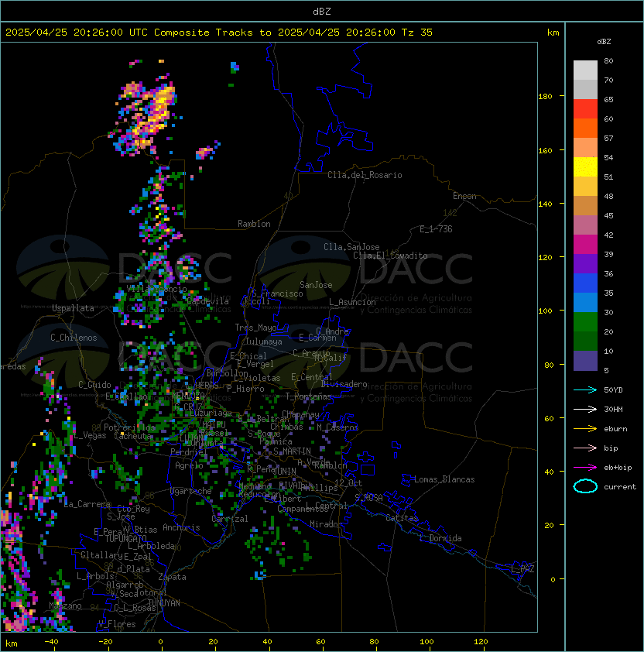Click the cyan 50YD arrow icon in legend
The image size is (644, 652).
585,389
